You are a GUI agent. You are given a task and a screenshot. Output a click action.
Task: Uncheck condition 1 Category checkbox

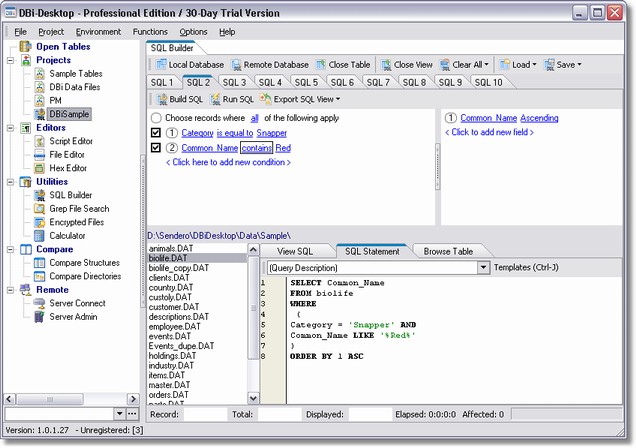[156, 133]
